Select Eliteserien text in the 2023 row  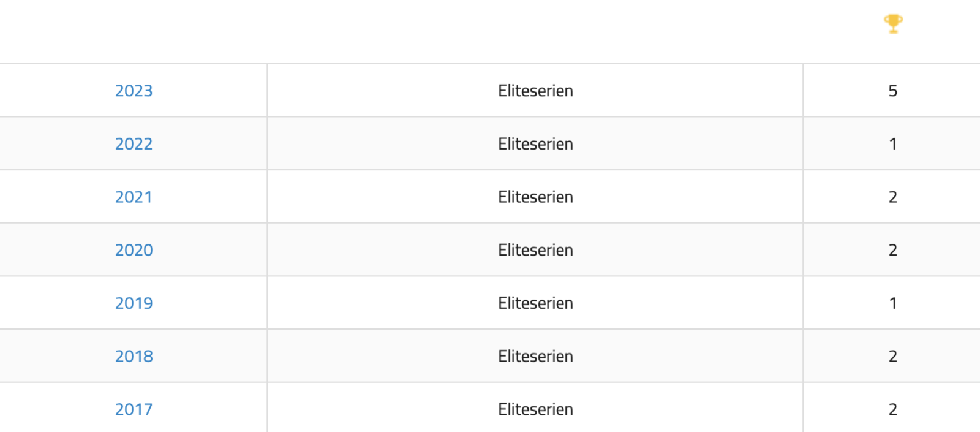click(535, 91)
